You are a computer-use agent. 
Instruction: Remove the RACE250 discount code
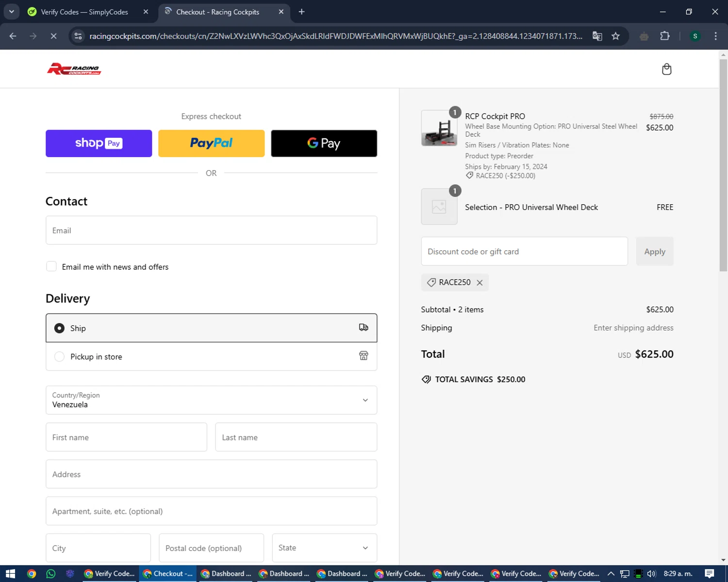click(x=480, y=283)
